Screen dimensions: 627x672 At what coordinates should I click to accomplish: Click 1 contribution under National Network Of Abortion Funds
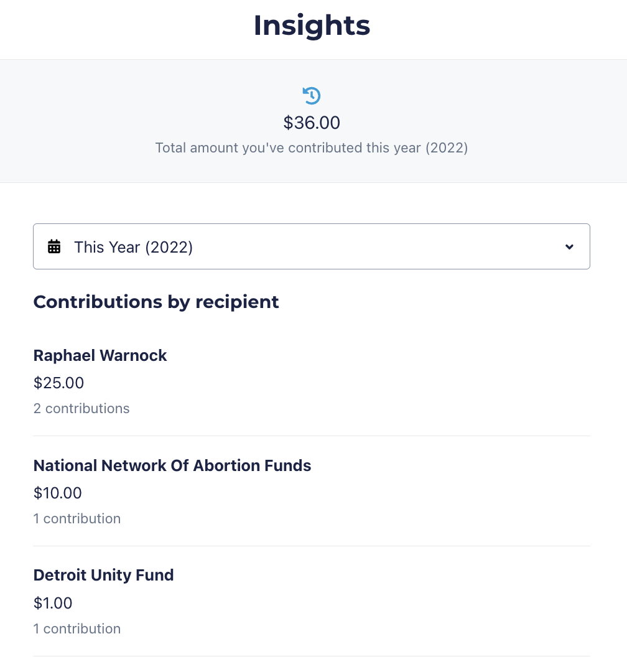[77, 519]
